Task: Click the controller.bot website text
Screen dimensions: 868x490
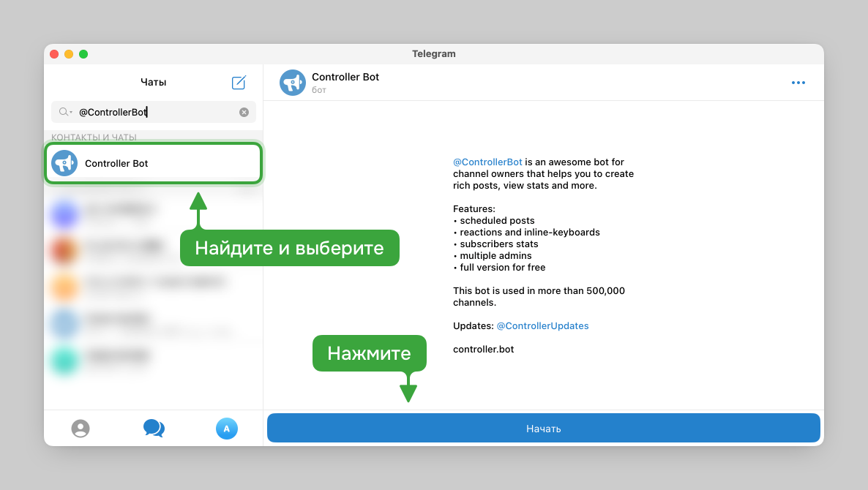Action: tap(484, 349)
